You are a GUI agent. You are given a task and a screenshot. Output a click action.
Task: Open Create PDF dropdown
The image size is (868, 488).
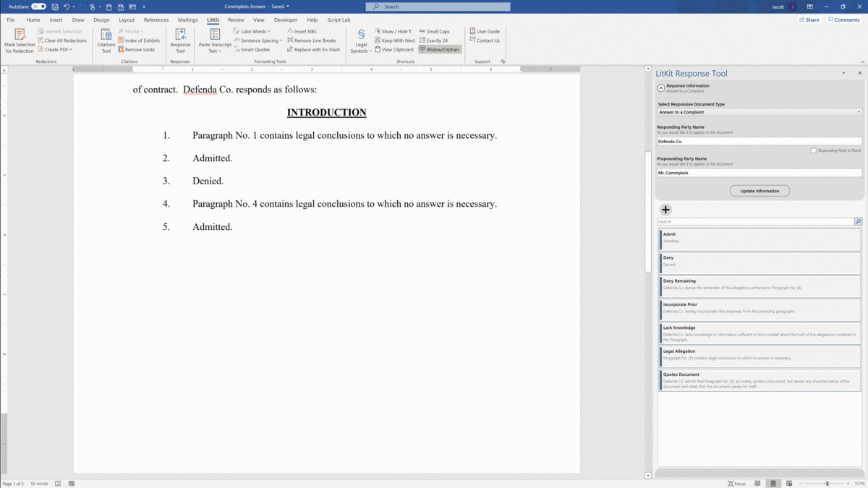56,50
